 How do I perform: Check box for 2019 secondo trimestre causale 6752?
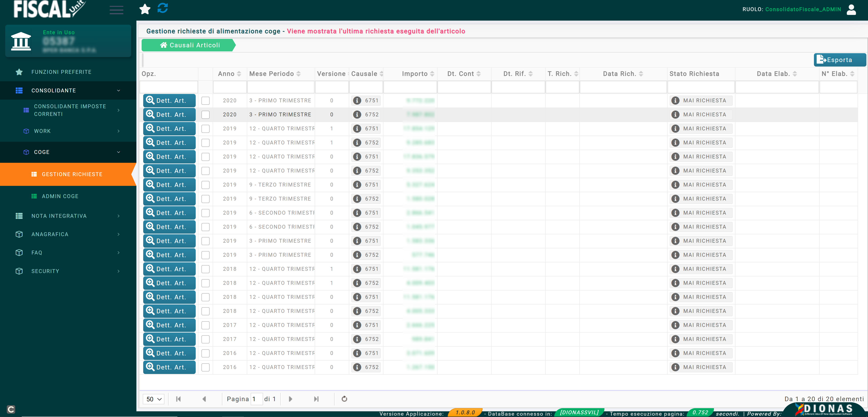tap(206, 227)
